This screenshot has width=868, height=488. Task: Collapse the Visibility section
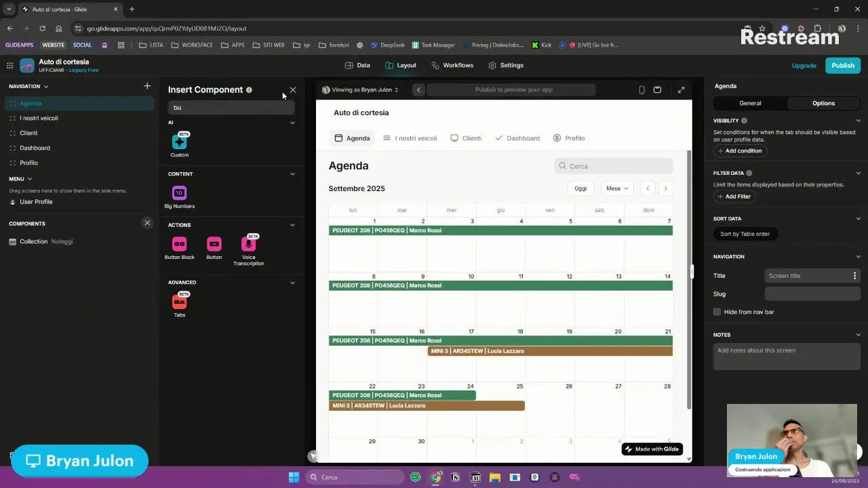(x=858, y=121)
